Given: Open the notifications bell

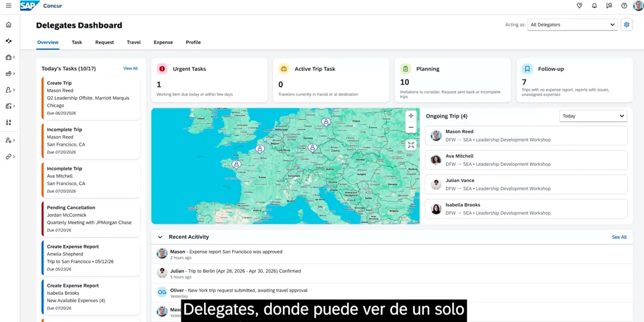Looking at the screenshot, I should coord(594,6).
